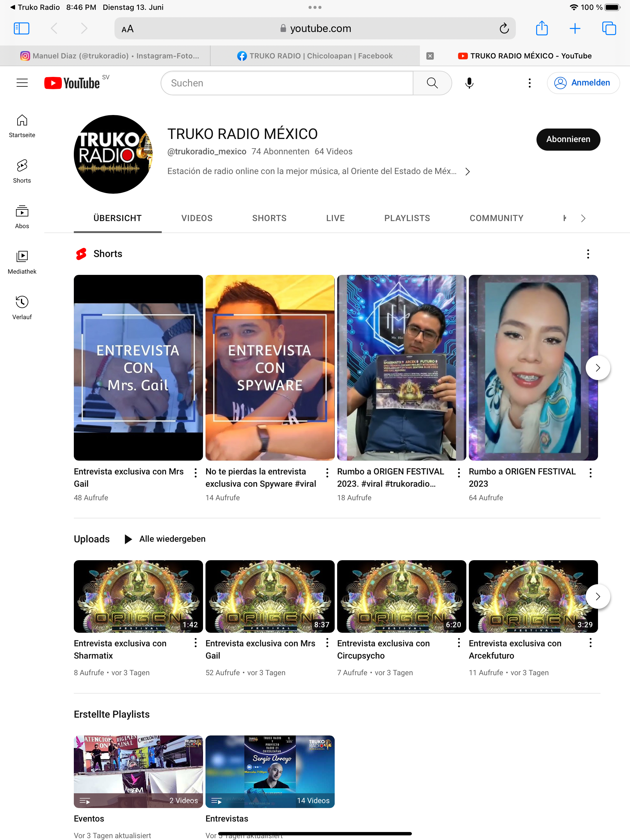
Task: Open the Sharmatix upload thumbnail 1:42
Action: point(138,596)
